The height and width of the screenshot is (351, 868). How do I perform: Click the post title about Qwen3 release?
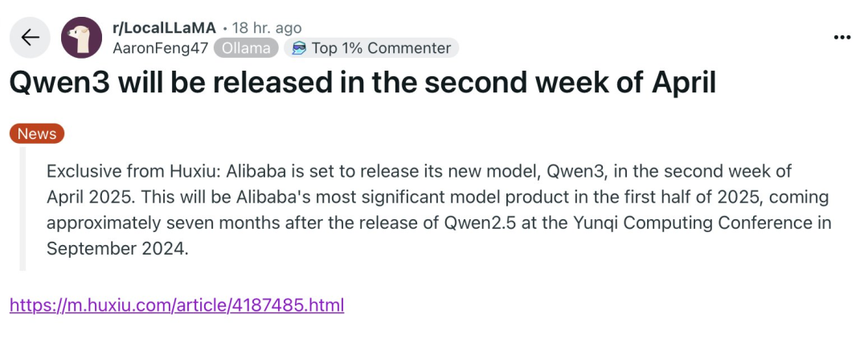(362, 83)
